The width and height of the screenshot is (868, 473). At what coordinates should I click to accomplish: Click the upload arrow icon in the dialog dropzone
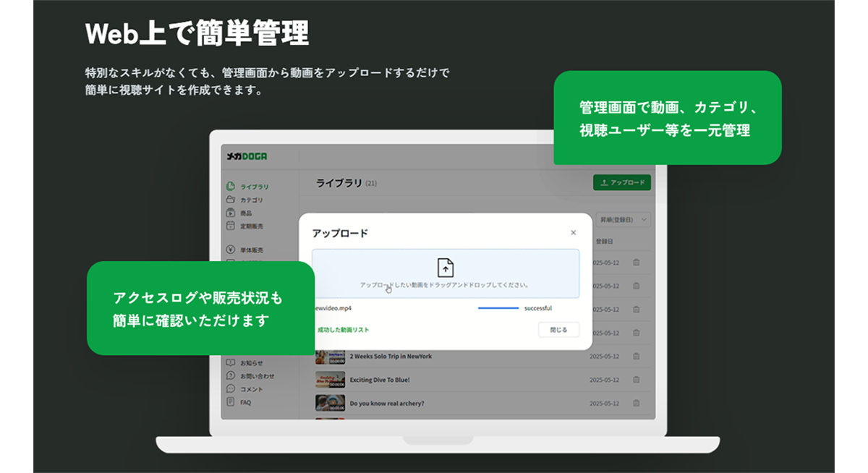(x=446, y=269)
